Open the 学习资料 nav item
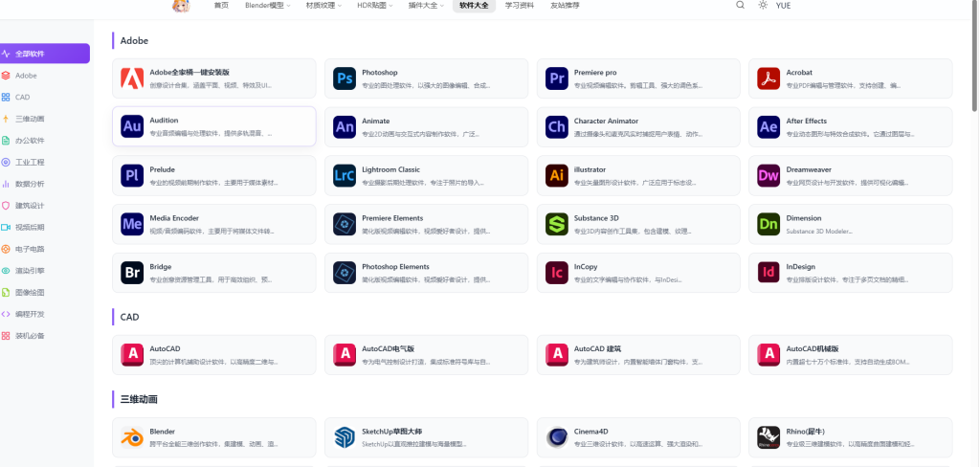This screenshot has height=467, width=980. pos(520,5)
